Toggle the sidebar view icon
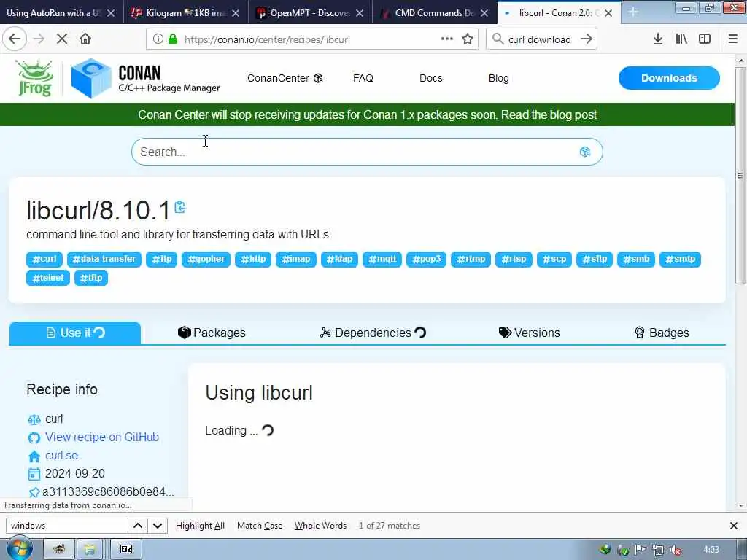Image resolution: width=747 pixels, height=560 pixels. (x=705, y=39)
